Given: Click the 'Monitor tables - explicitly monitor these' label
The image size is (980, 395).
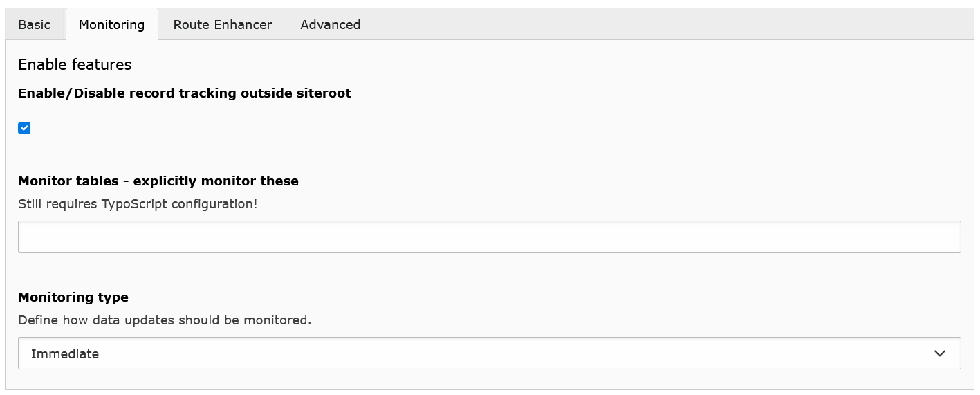Looking at the screenshot, I should click(x=158, y=181).
